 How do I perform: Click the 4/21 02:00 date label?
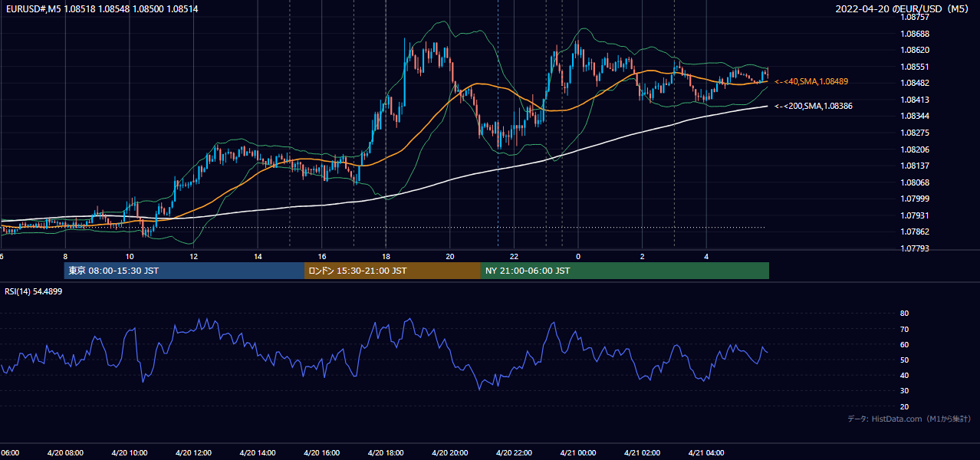(643, 453)
